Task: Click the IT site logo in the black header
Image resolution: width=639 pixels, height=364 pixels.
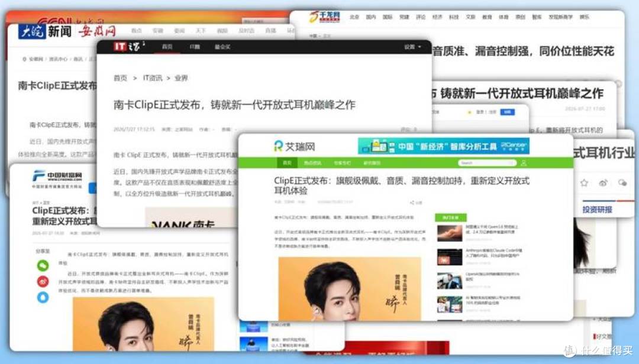Action: [128, 47]
